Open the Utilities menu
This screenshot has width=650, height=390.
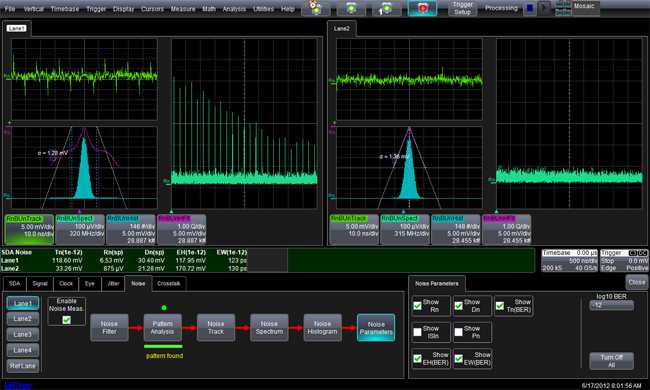tap(263, 9)
